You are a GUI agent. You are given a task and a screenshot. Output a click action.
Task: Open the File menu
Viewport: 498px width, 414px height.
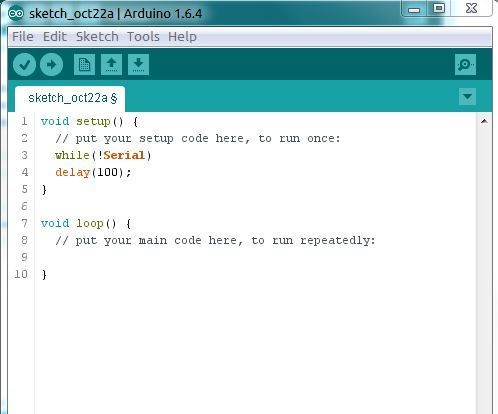pyautogui.click(x=23, y=36)
